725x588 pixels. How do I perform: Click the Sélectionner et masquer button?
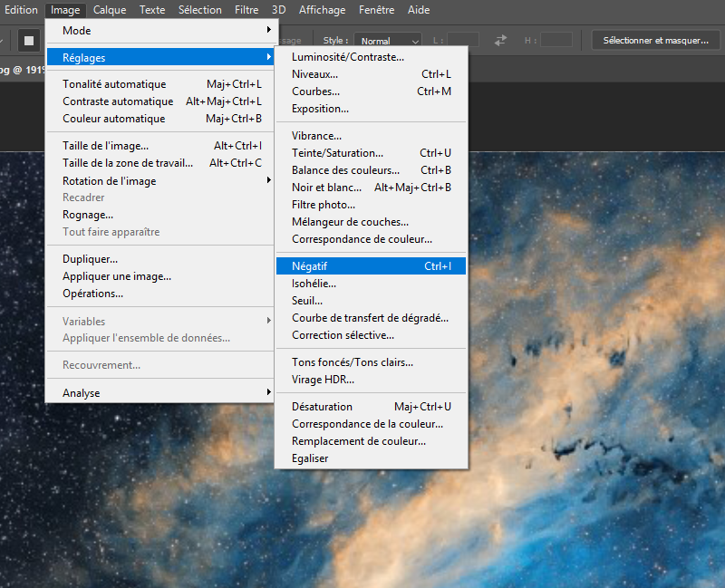[x=655, y=41]
